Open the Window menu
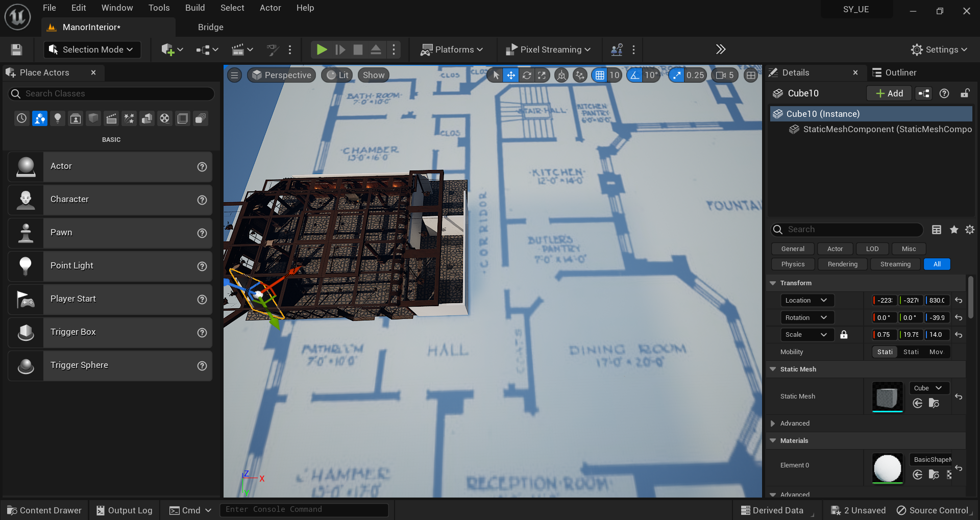 (x=117, y=8)
